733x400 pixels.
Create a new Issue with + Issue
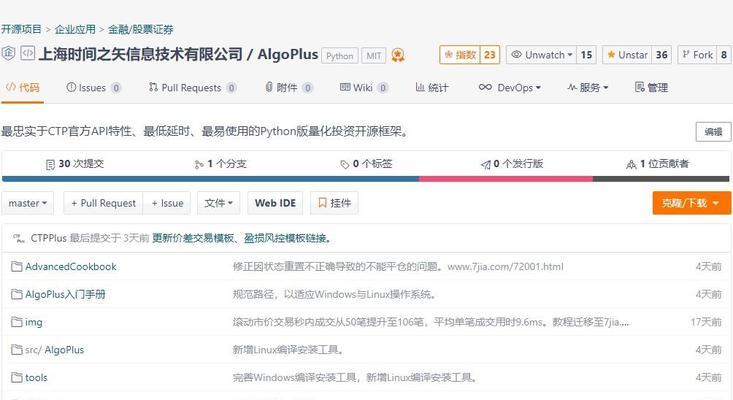[167, 203]
